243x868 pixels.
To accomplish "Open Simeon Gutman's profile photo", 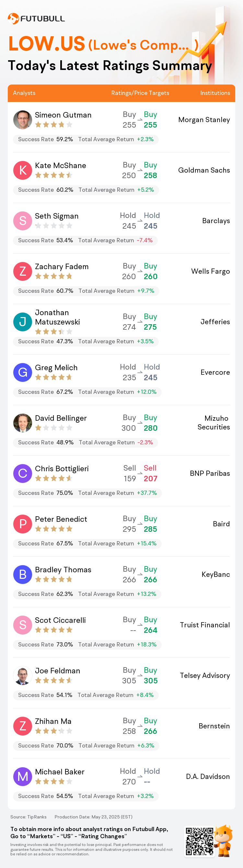I will (x=23, y=120).
